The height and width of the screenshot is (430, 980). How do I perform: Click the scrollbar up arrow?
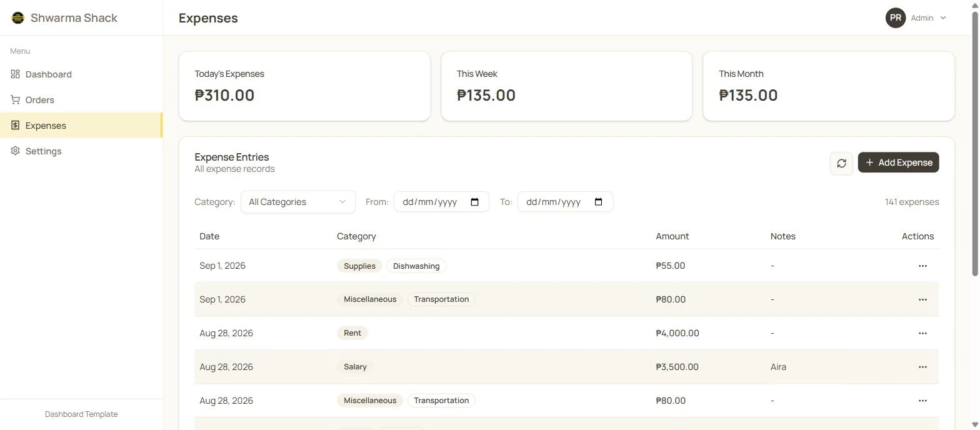(975, 4)
